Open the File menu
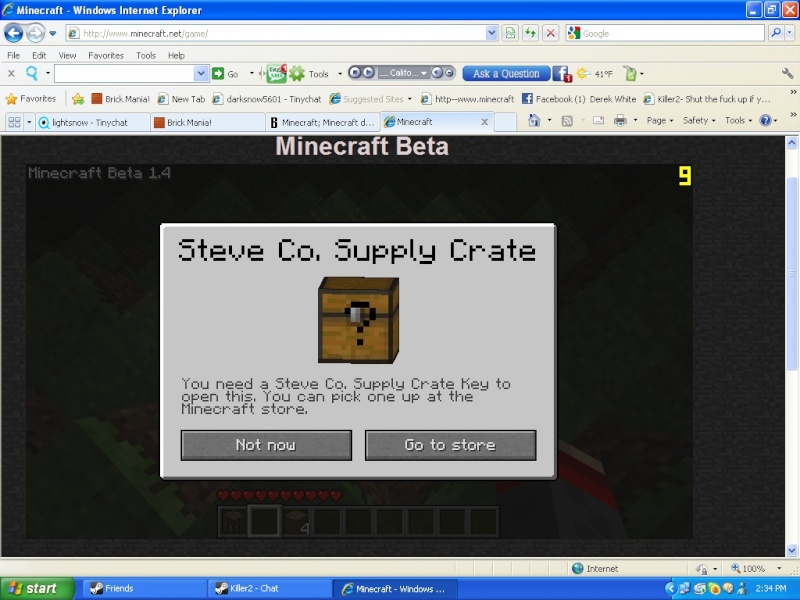 [x=13, y=55]
